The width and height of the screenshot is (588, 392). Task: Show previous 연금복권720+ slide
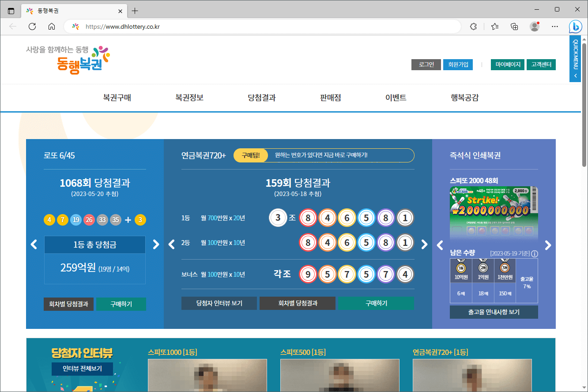pos(172,244)
